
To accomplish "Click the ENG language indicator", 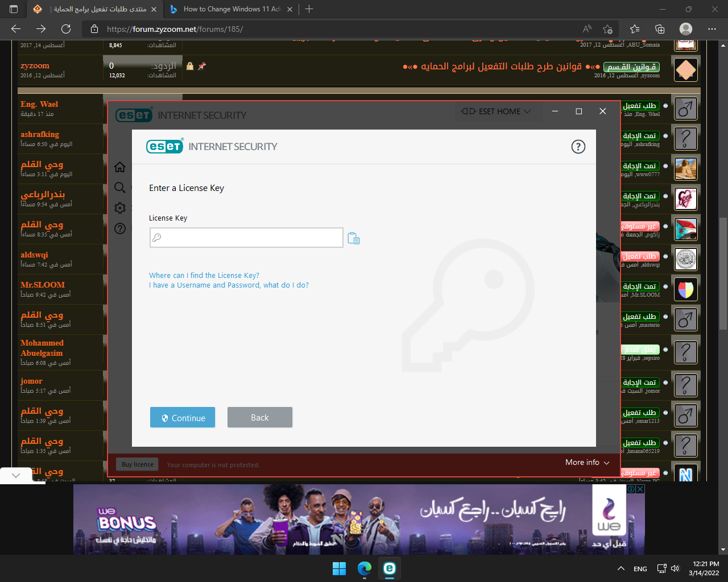I will pyautogui.click(x=640, y=569).
